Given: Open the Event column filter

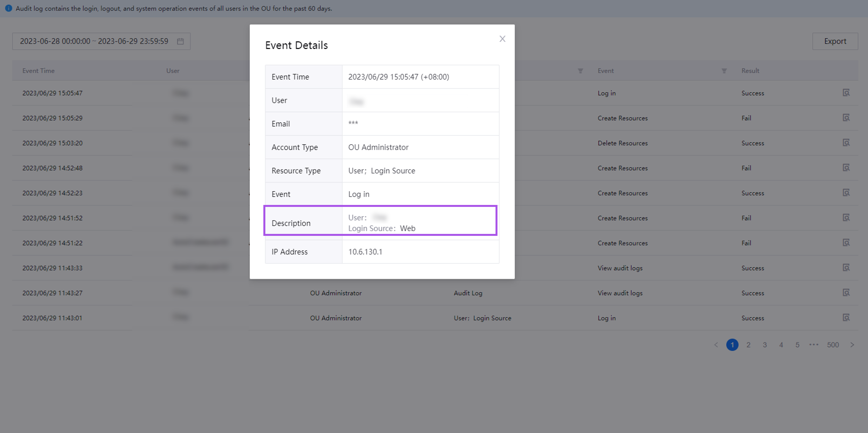Looking at the screenshot, I should (724, 71).
